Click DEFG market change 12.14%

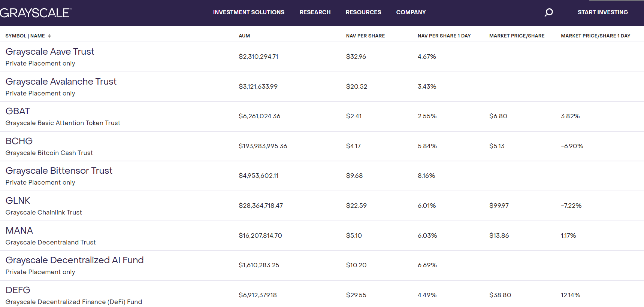571,295
